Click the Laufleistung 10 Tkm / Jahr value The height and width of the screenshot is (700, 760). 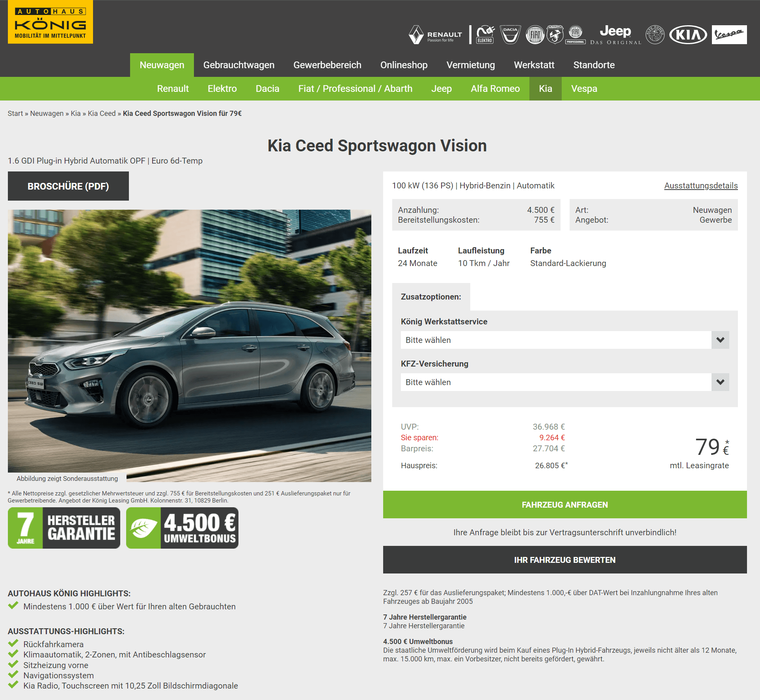click(x=484, y=263)
